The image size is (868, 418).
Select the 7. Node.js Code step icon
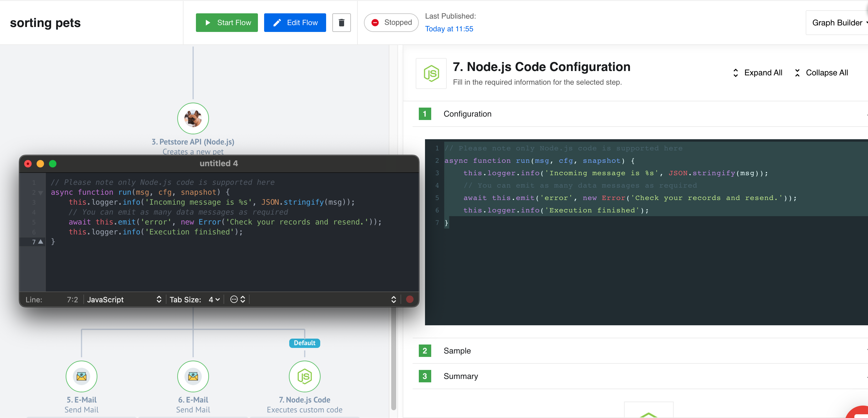[305, 376]
